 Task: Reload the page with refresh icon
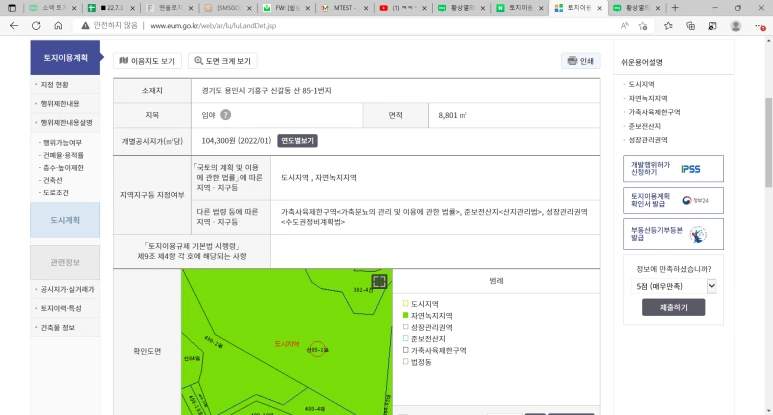point(36,26)
